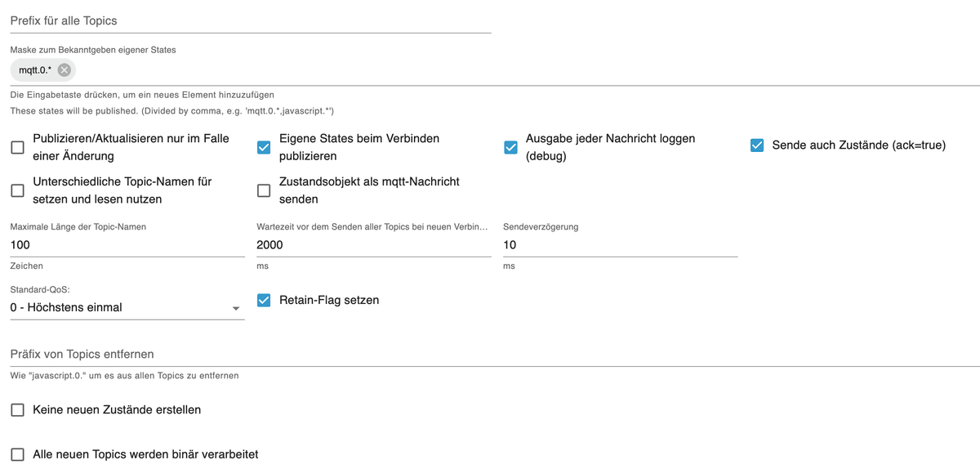Click the Wartezeit field showing 2000
The height and width of the screenshot is (469, 980).
373,244
